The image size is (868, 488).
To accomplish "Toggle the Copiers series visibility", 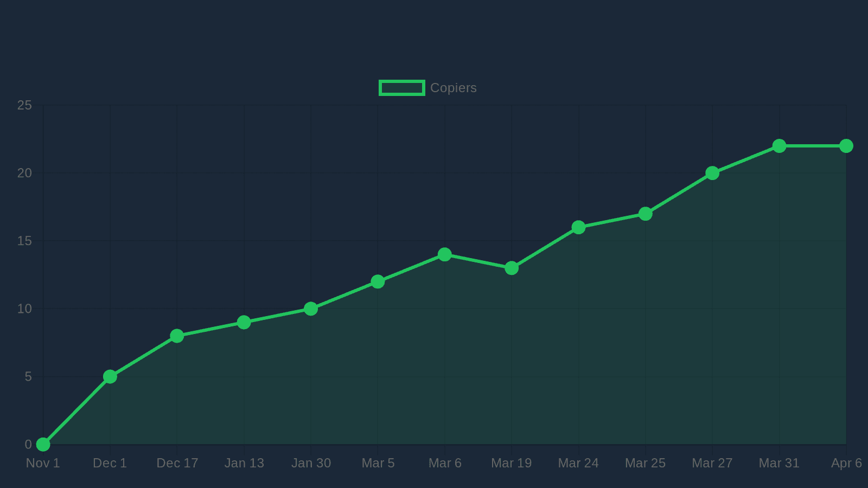I will (402, 87).
